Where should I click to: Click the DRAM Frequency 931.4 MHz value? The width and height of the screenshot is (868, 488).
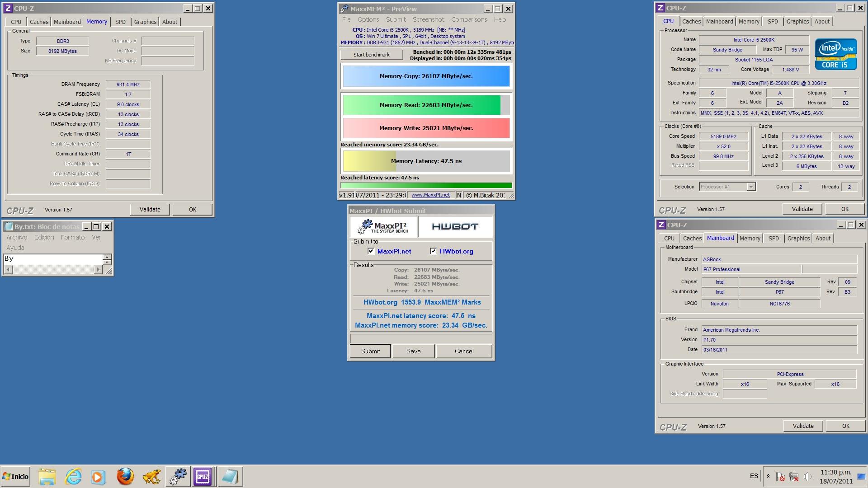(x=128, y=84)
